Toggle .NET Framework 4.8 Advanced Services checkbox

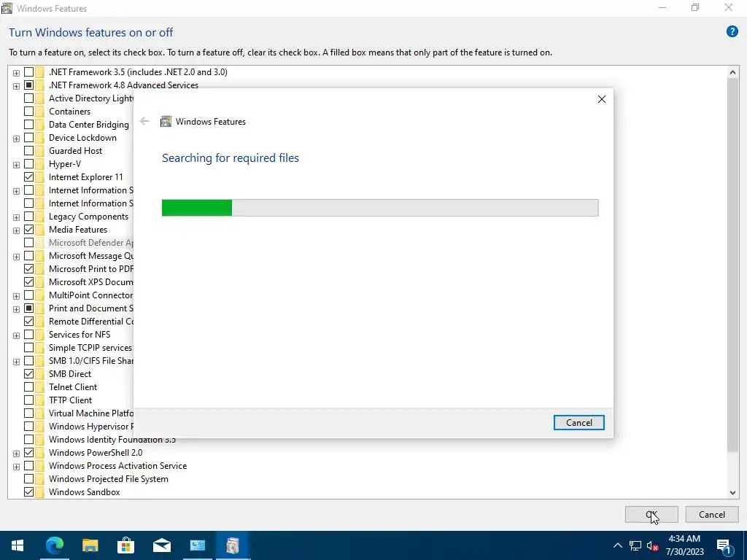(29, 85)
